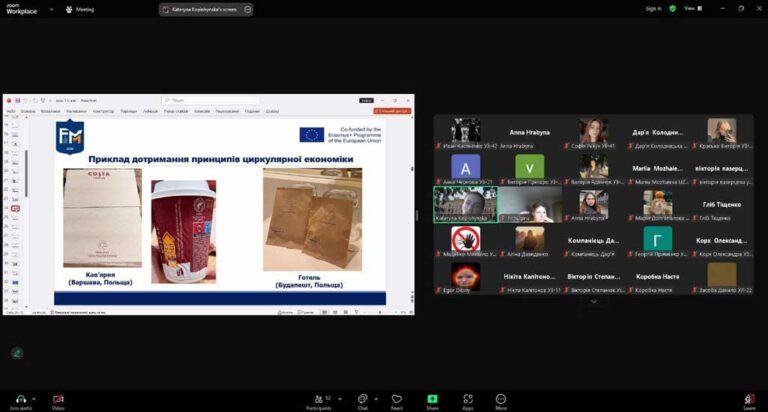The width and height of the screenshot is (768, 412).
Task: Open the More options menu
Action: 501,398
